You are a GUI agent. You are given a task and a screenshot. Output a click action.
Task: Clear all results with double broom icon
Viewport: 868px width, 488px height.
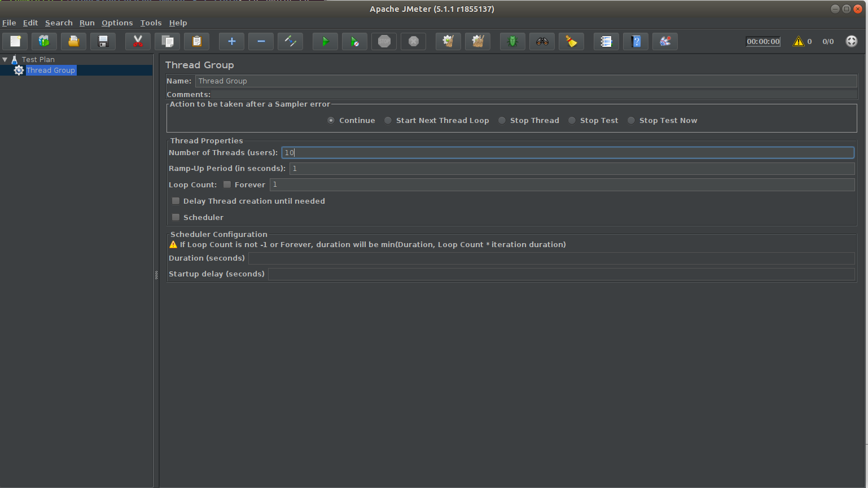[x=477, y=41]
